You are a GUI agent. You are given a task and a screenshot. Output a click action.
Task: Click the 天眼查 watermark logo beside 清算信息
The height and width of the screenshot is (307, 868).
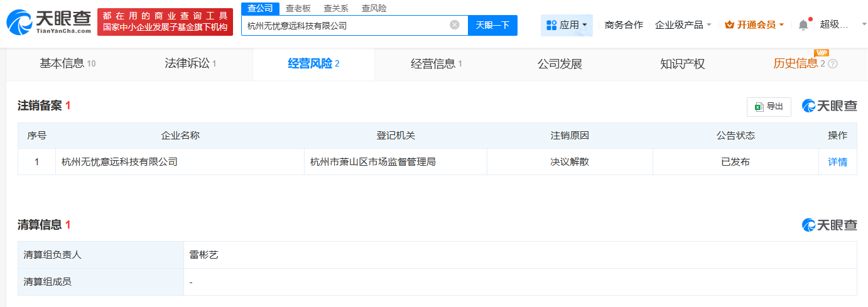829,225
